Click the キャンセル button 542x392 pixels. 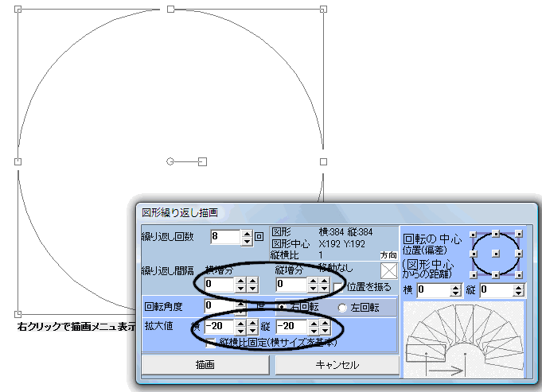coord(337,364)
